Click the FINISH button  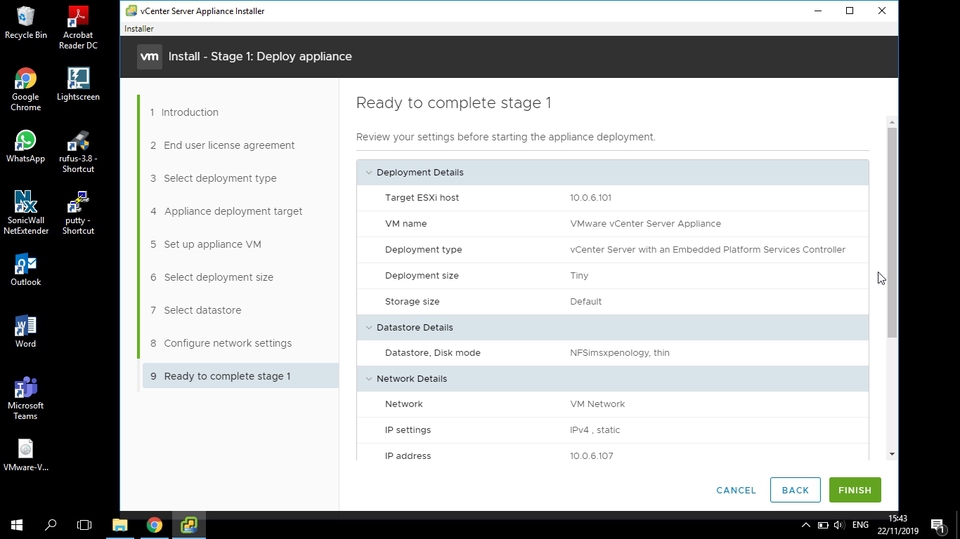click(x=855, y=490)
